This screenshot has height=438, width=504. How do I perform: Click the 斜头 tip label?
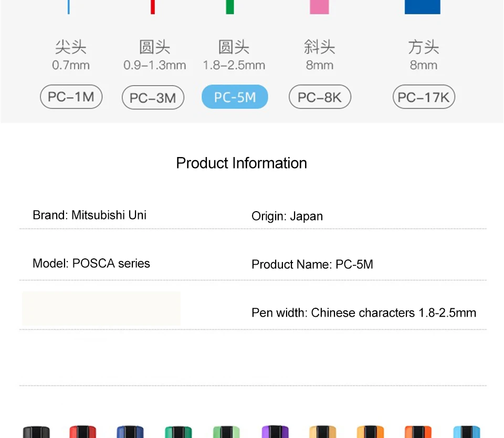click(x=320, y=47)
